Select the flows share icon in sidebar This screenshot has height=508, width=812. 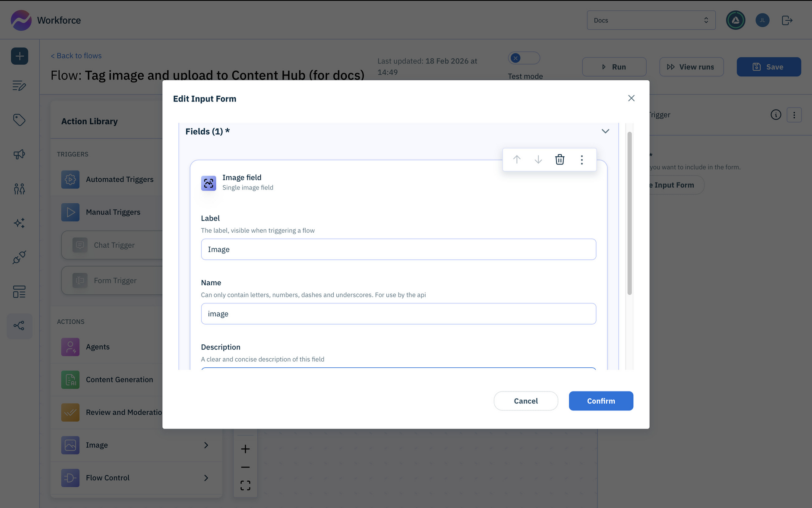(19, 326)
